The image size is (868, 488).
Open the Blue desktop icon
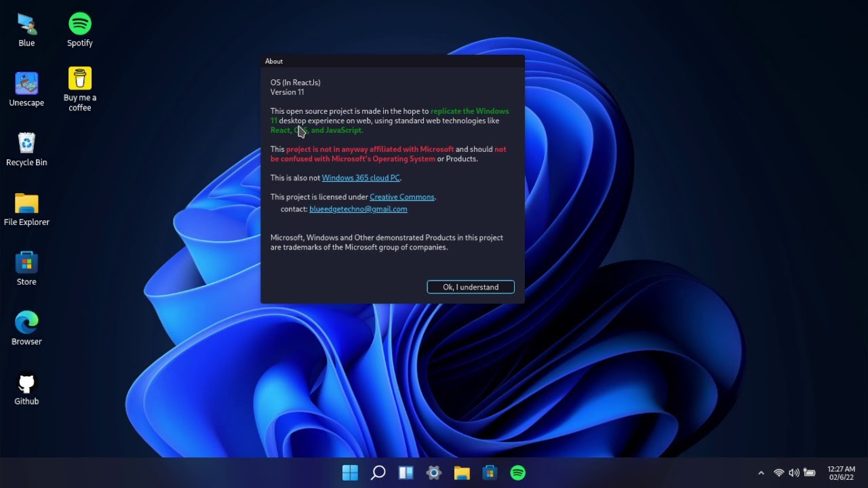26,30
